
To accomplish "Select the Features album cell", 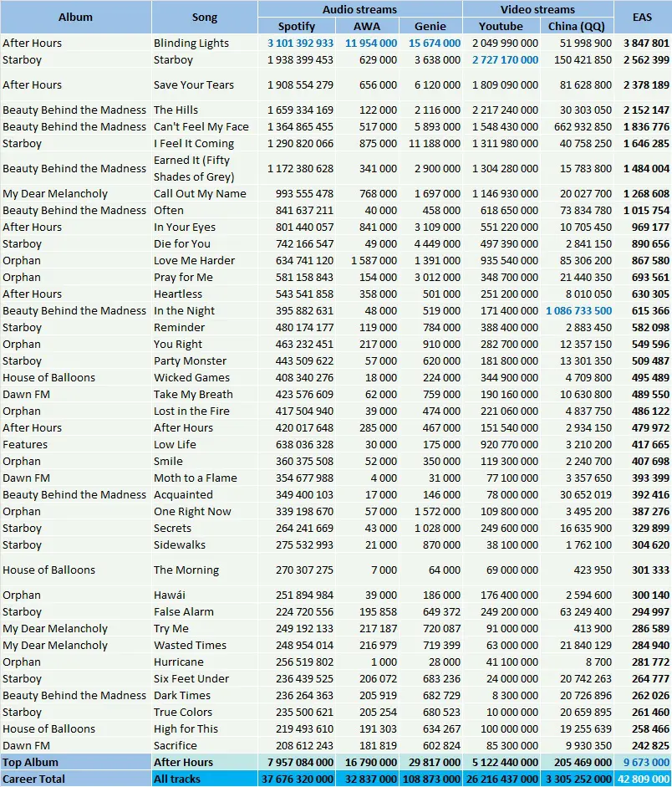I will point(76,445).
